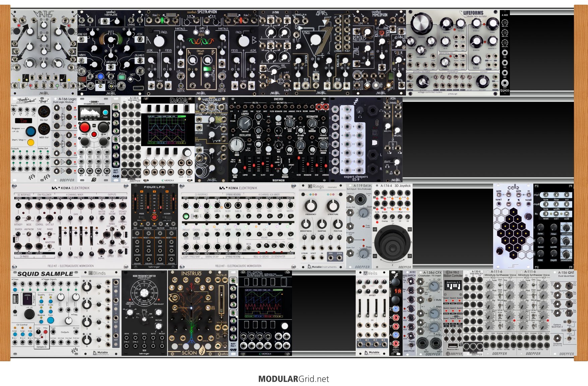The height and width of the screenshot is (386, 588).
Task: Click the white Oscillator Pitch knob on Oneiroi
Action: tap(237, 144)
